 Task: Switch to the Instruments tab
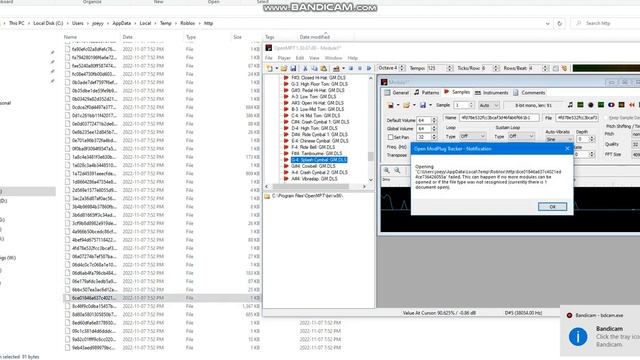pos(491,93)
